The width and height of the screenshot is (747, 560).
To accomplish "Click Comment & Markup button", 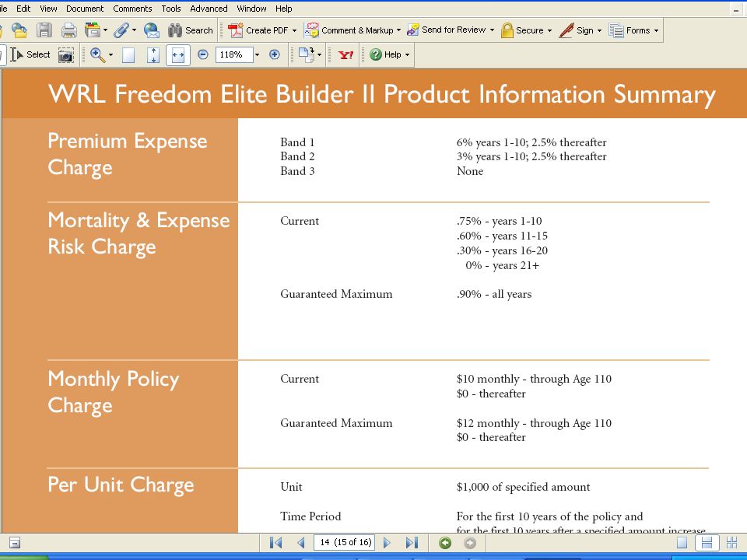I will pyautogui.click(x=349, y=30).
